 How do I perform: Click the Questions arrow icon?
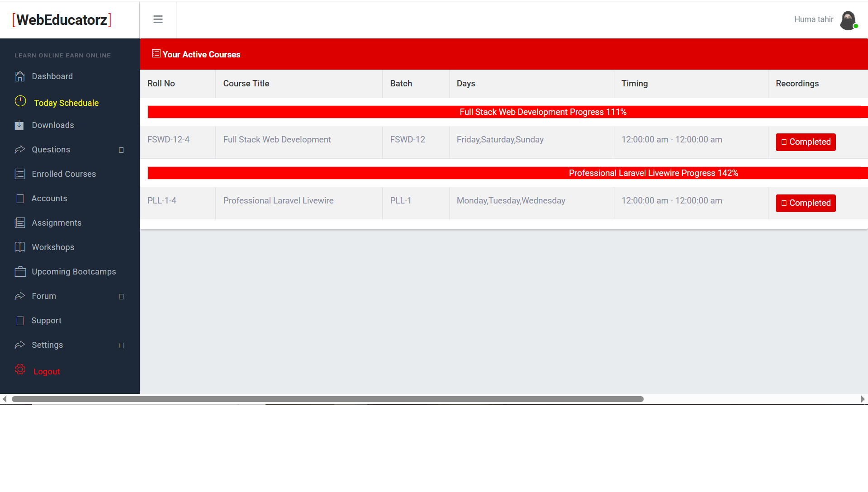20,150
